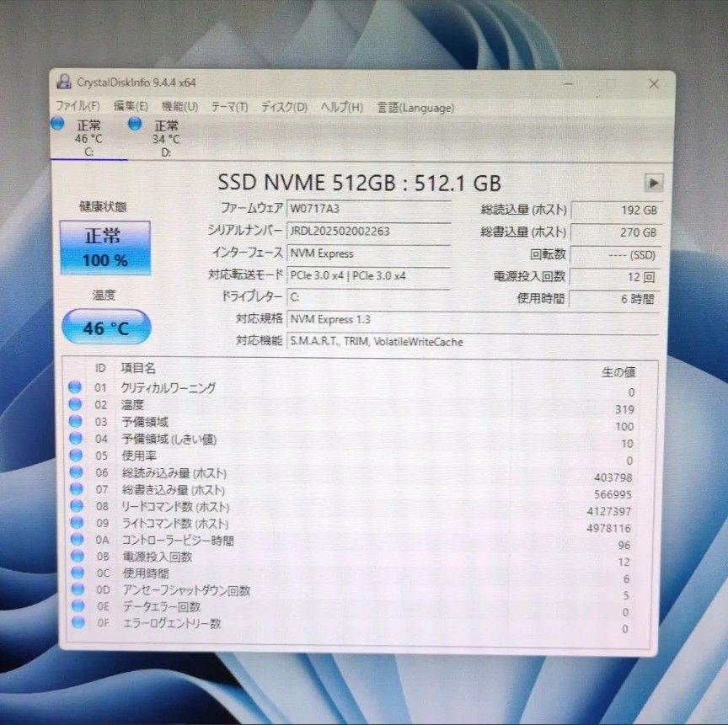Click the firmware field W0717A3
The width and height of the screenshot is (728, 725).
pyautogui.click(x=369, y=209)
